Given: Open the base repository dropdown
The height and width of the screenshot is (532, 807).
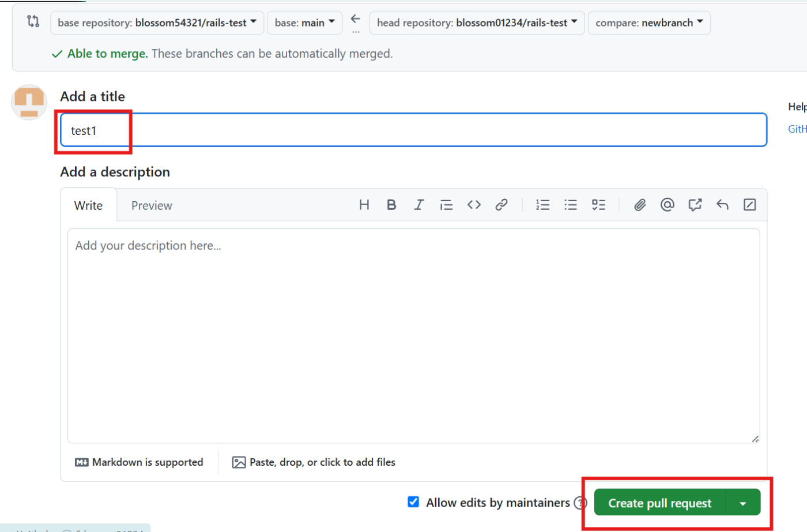Looking at the screenshot, I should 157,23.
